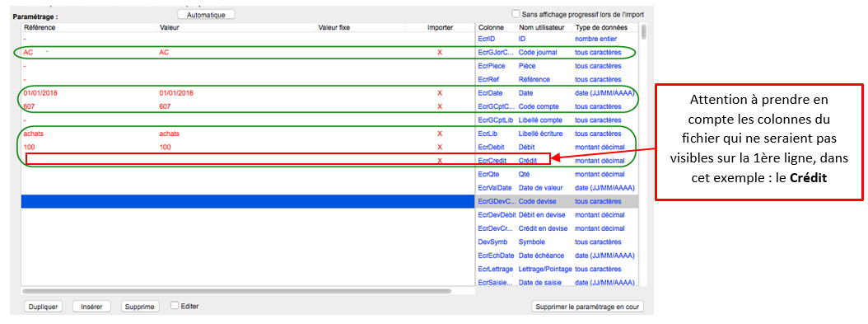Select the Code compte column row

tap(557, 106)
